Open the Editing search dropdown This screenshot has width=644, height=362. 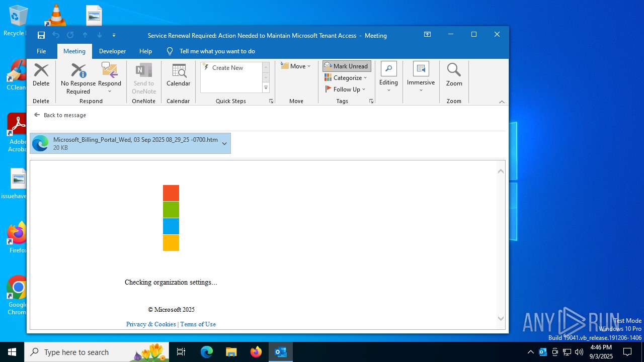click(x=388, y=77)
